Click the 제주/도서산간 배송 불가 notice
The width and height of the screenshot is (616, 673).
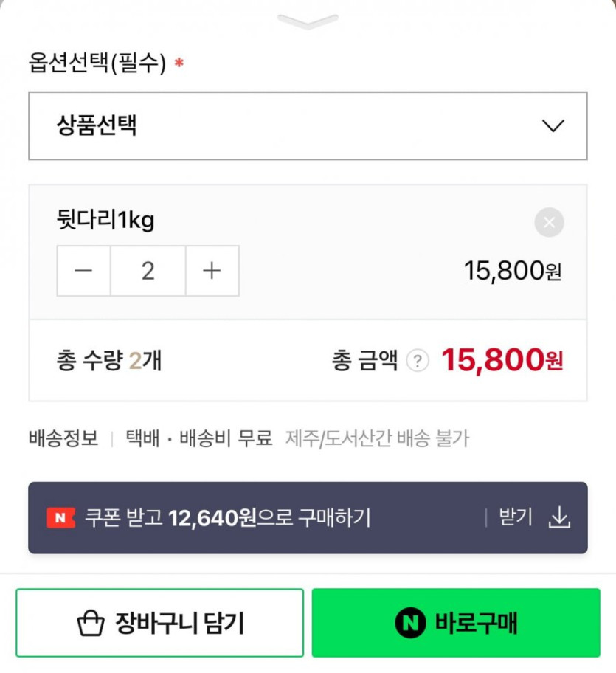[x=377, y=438]
